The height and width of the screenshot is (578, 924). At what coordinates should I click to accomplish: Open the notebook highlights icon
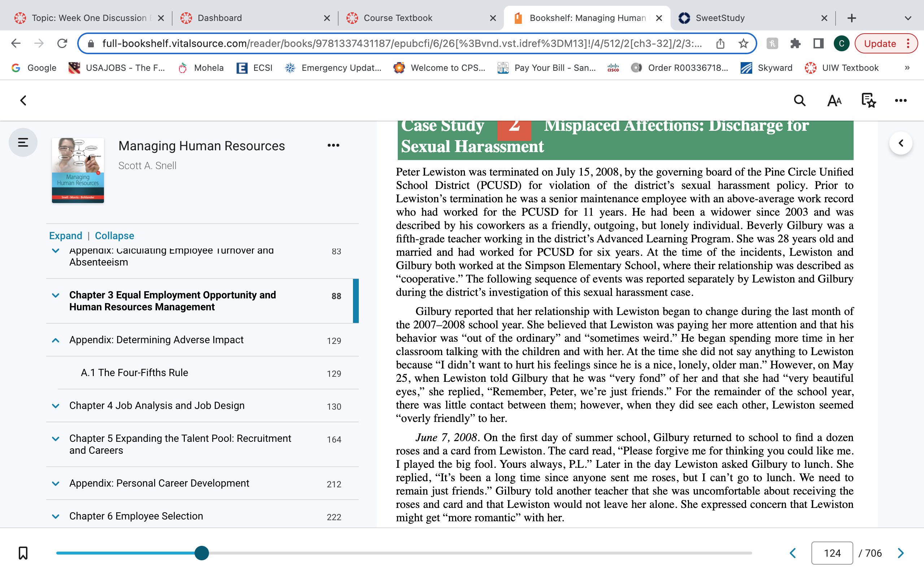click(868, 100)
